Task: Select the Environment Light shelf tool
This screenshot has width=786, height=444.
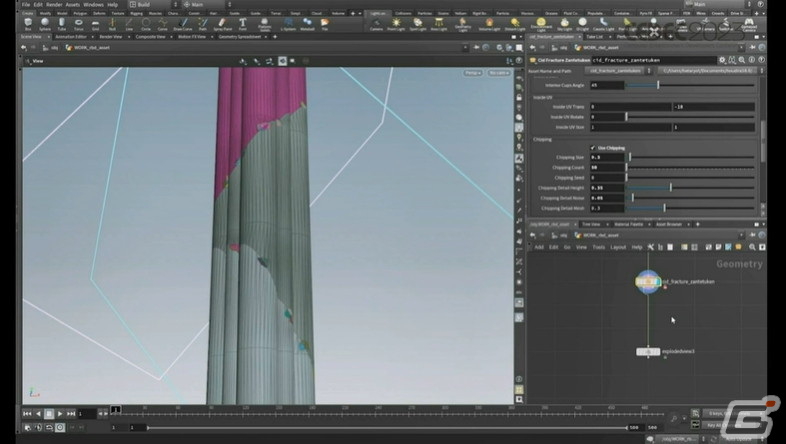Action: (541, 24)
